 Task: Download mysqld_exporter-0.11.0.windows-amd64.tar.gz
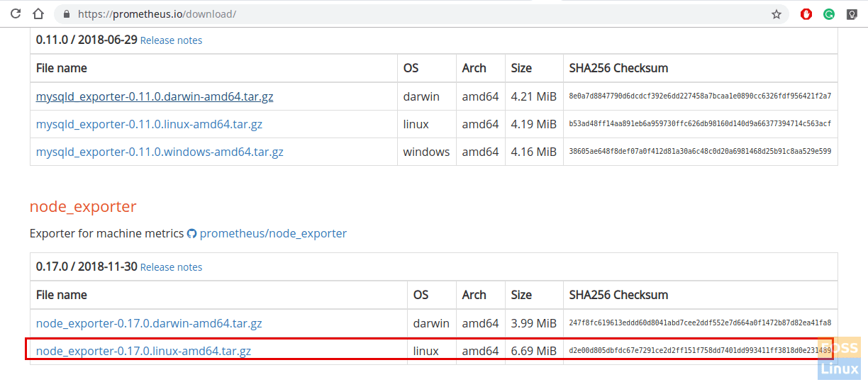(160, 152)
